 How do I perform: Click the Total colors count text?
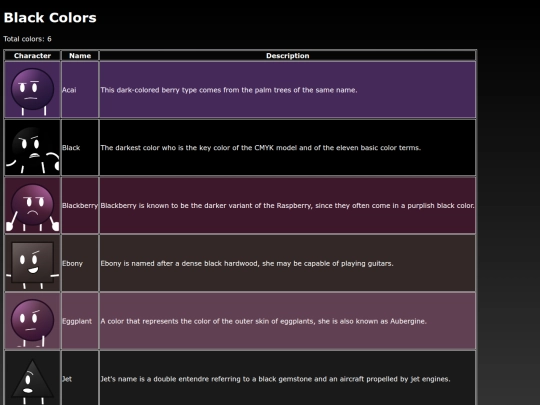[28, 39]
